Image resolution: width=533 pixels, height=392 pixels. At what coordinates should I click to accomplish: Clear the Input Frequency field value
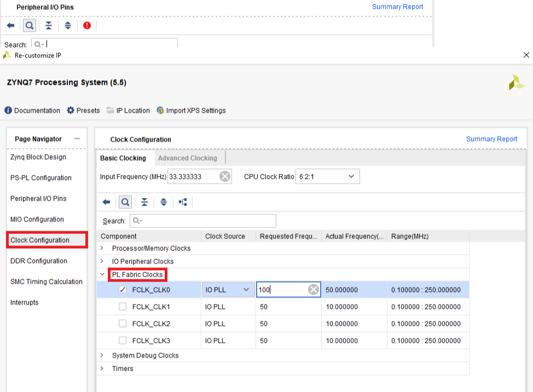[x=225, y=176]
